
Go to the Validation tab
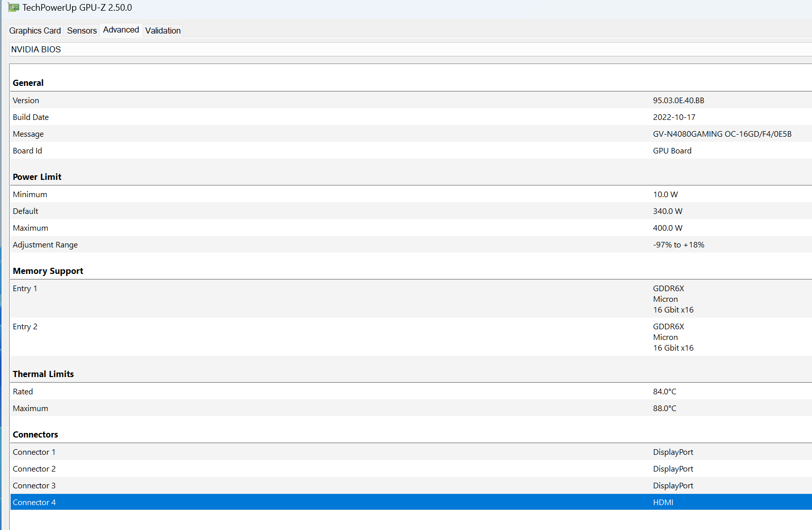point(163,30)
